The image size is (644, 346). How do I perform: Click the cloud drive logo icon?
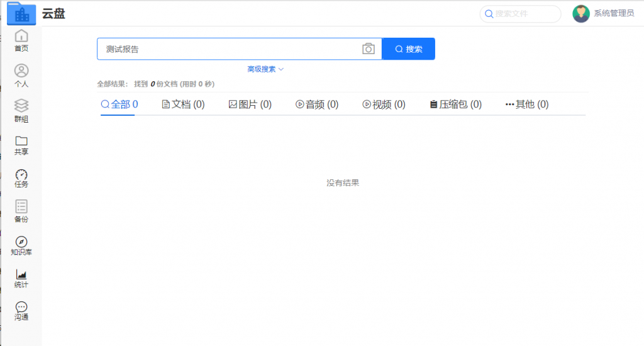(21, 13)
